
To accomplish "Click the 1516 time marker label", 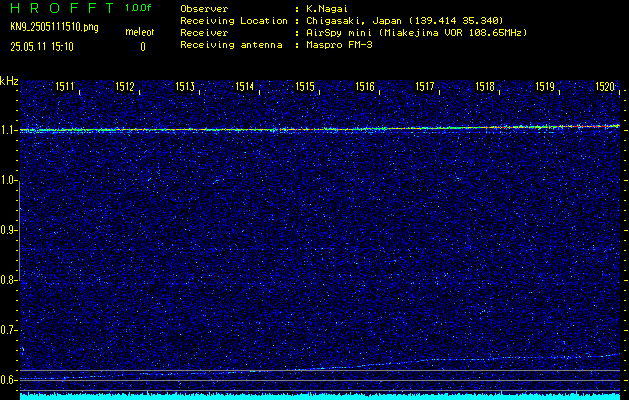I will 365,86.
